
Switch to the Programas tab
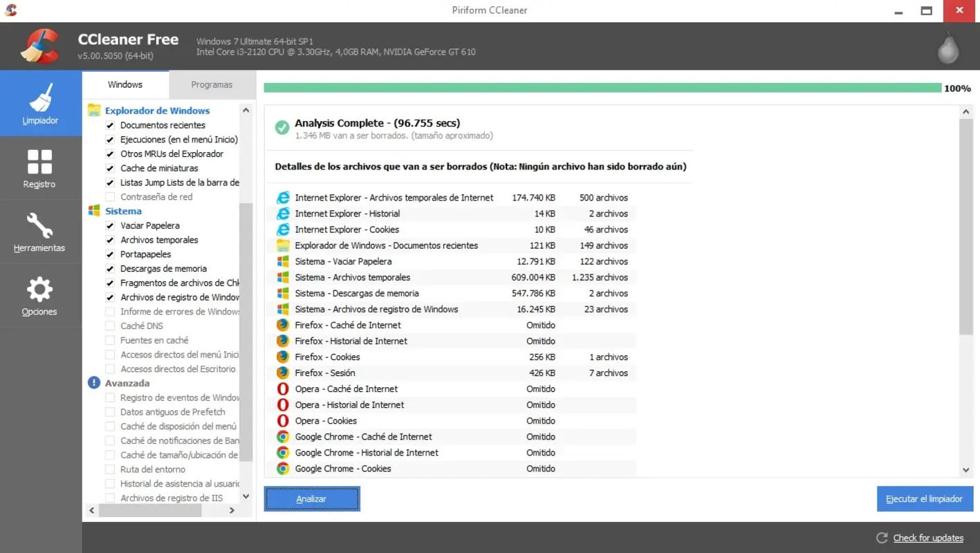pyautogui.click(x=212, y=84)
